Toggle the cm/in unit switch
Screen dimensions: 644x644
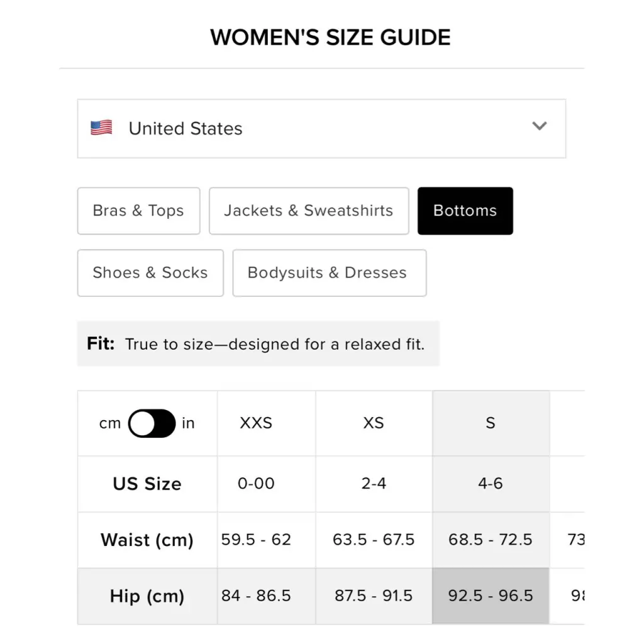coord(152,423)
